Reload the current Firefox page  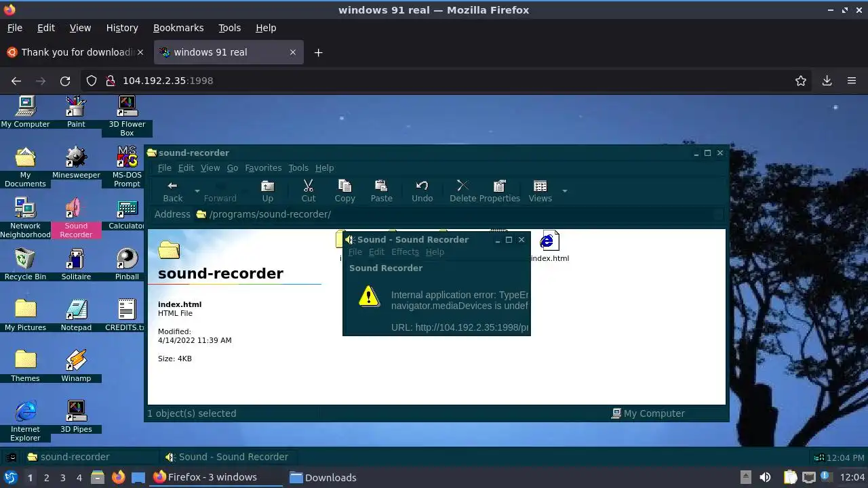[x=65, y=81]
